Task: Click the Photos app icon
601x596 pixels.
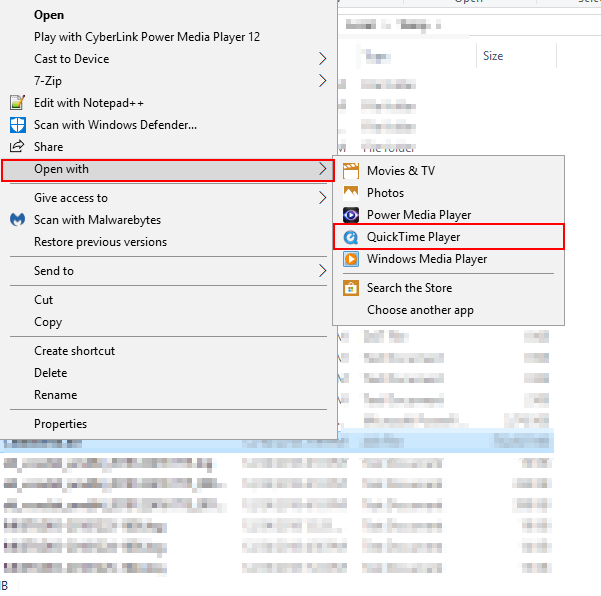Action: [351, 193]
